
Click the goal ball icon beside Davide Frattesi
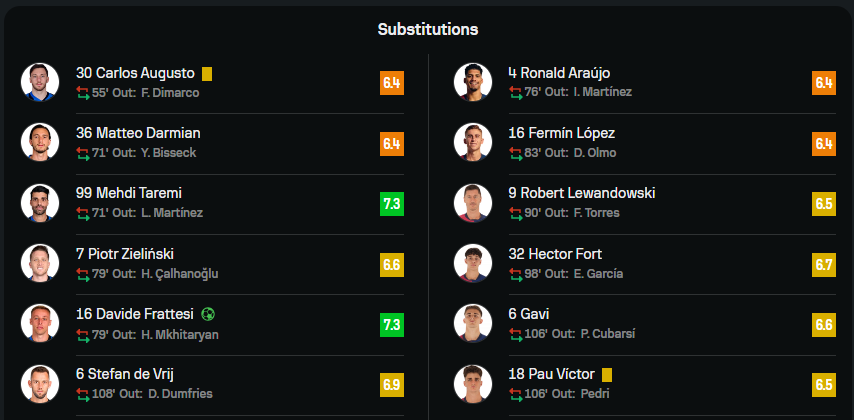(x=208, y=314)
